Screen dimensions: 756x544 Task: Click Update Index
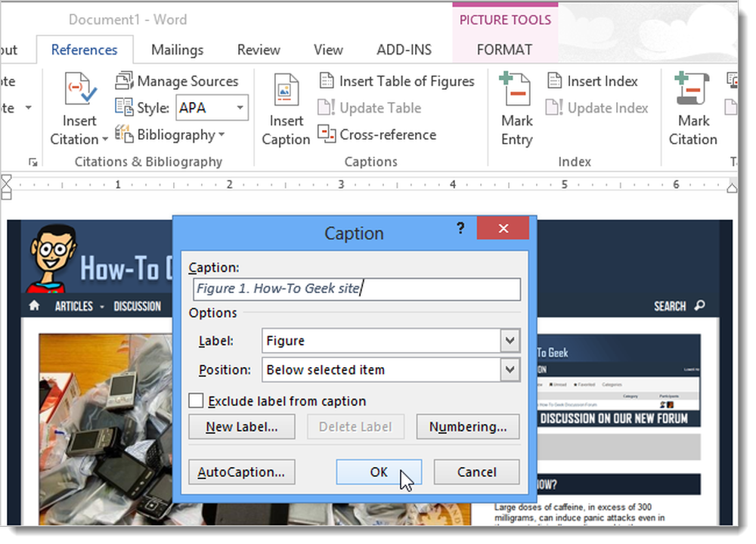point(597,108)
